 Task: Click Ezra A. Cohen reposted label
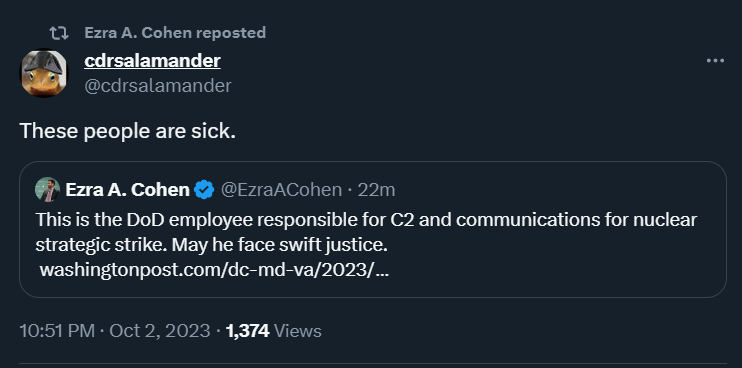tap(175, 33)
